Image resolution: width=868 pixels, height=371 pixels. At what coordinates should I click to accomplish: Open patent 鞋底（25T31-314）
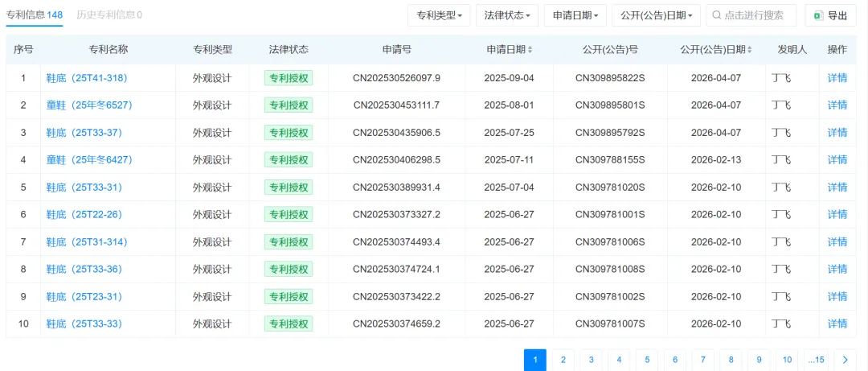[87, 241]
